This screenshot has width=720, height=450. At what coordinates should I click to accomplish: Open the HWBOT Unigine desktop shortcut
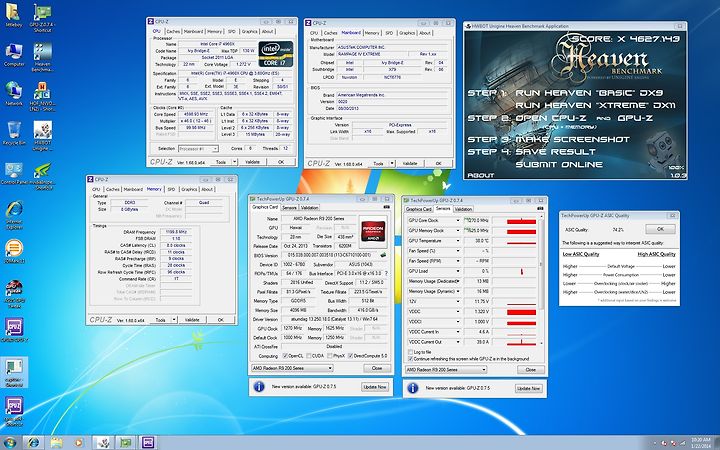coord(42,133)
